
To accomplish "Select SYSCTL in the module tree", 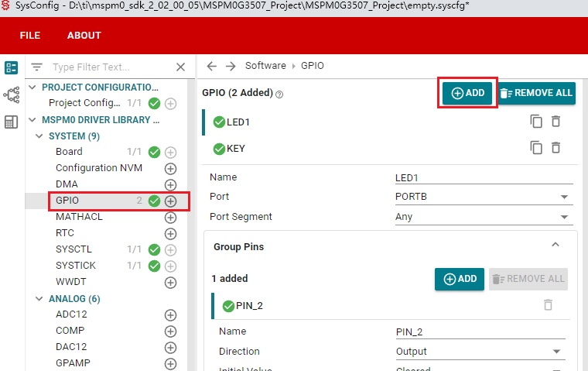I will pyautogui.click(x=73, y=249).
